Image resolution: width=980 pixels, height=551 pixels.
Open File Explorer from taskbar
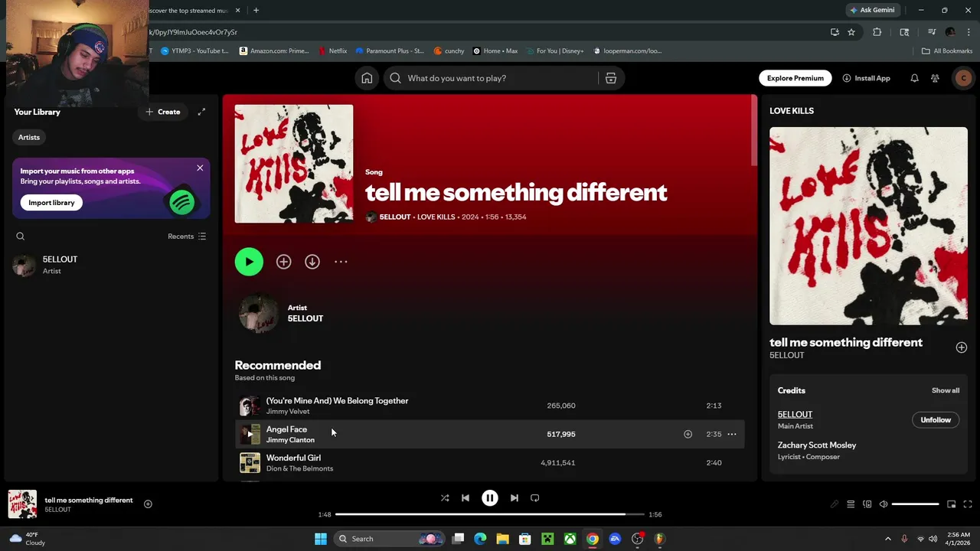click(x=502, y=539)
